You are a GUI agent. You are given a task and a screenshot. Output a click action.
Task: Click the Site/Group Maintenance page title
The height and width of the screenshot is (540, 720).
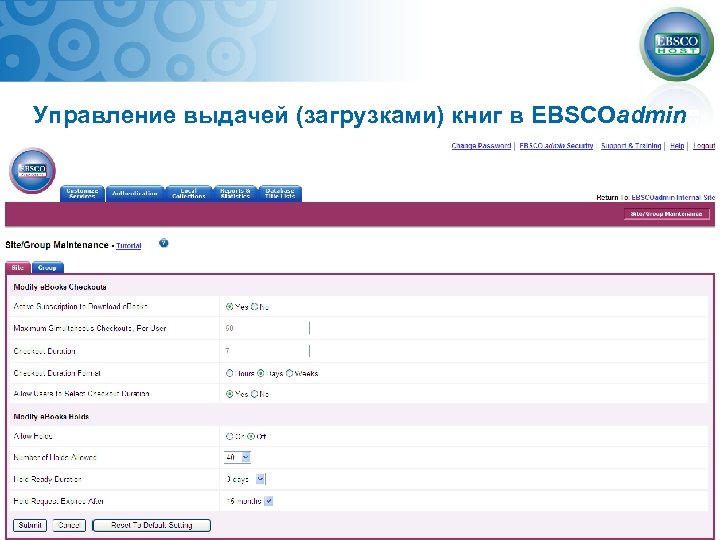(56, 245)
